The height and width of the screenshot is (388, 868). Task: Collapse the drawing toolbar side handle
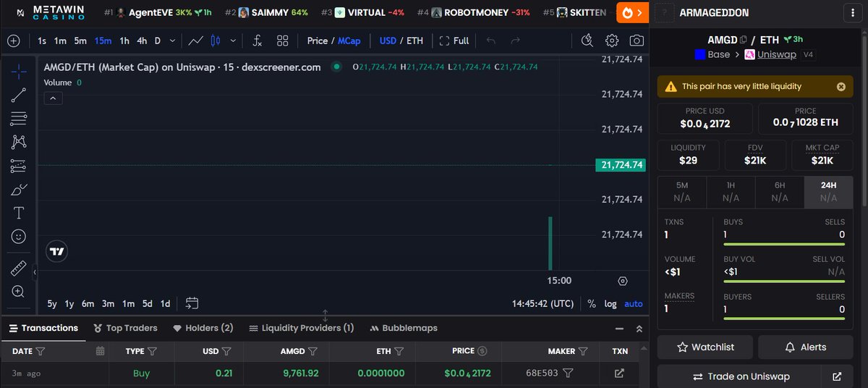(x=35, y=272)
